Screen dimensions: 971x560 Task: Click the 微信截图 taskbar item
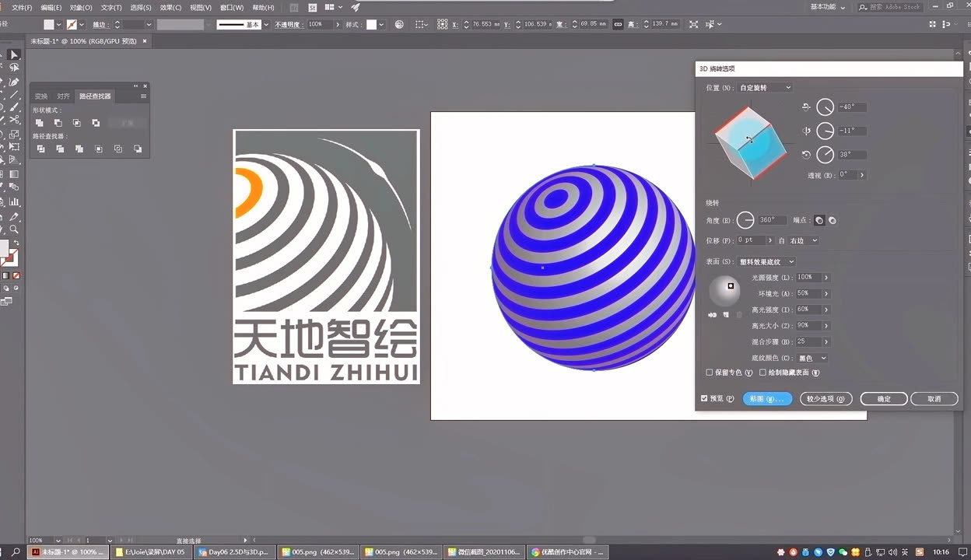coord(482,552)
